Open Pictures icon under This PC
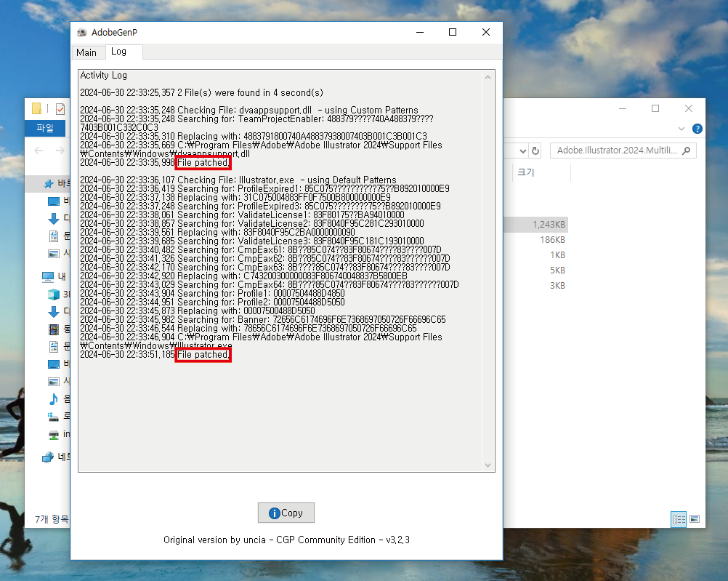The width and height of the screenshot is (728, 581). tap(54, 381)
